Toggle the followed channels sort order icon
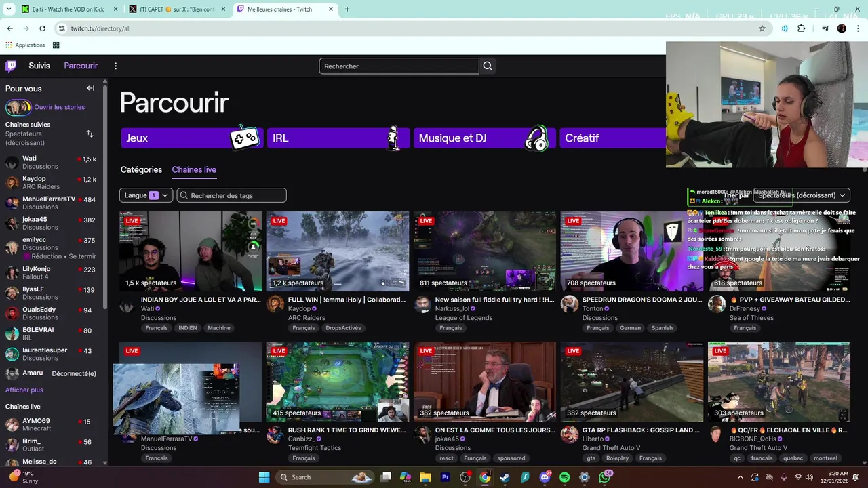This screenshot has width=868, height=488. click(90, 134)
